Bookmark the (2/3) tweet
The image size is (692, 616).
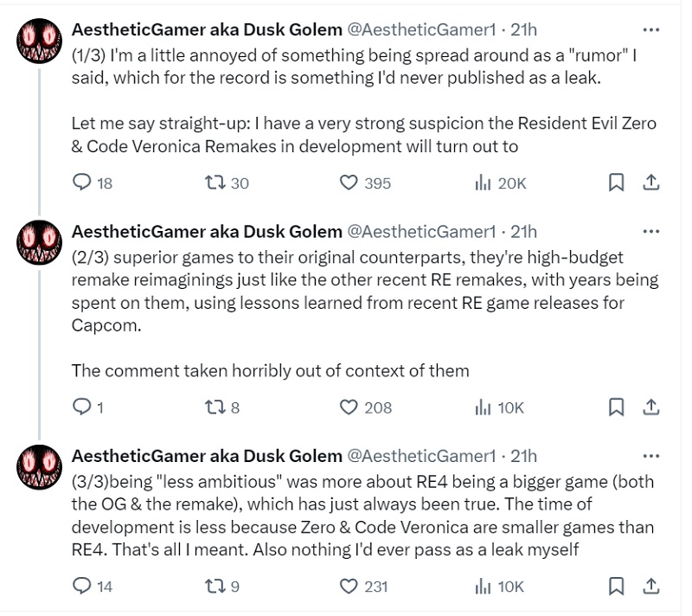pyautogui.click(x=616, y=407)
